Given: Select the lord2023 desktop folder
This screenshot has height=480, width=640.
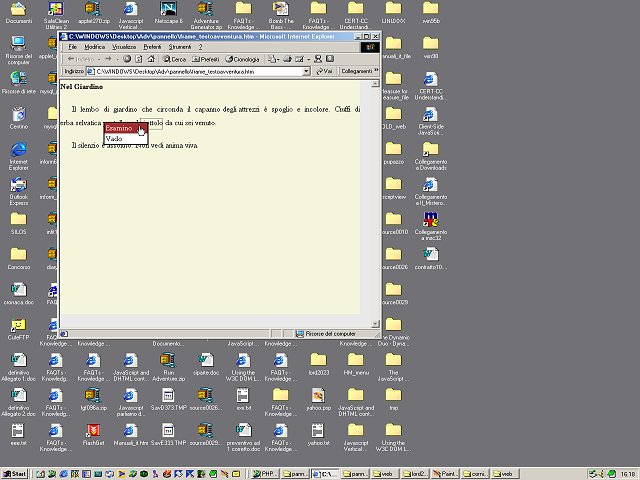Looking at the screenshot, I should coord(318,364).
